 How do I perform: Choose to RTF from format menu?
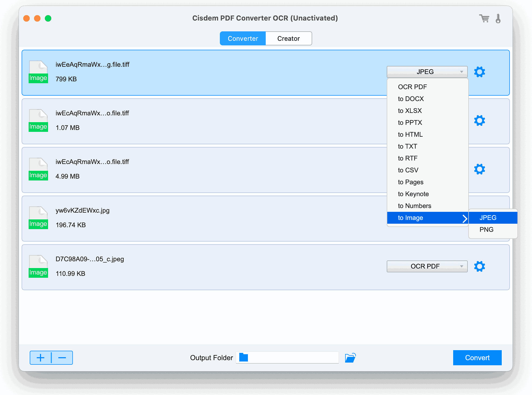[x=427, y=158]
